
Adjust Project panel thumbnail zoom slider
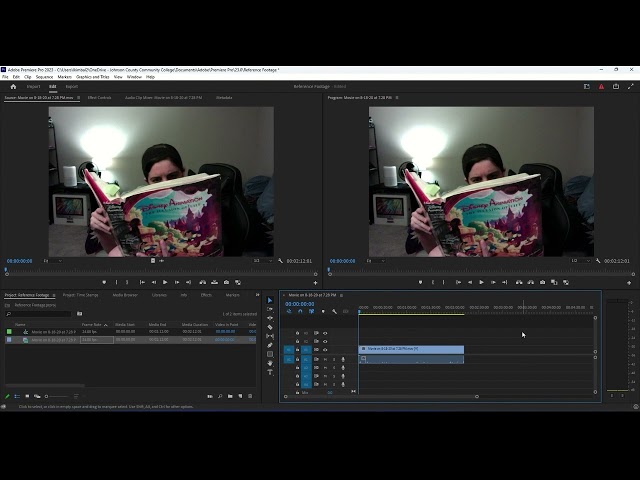(x=57, y=396)
